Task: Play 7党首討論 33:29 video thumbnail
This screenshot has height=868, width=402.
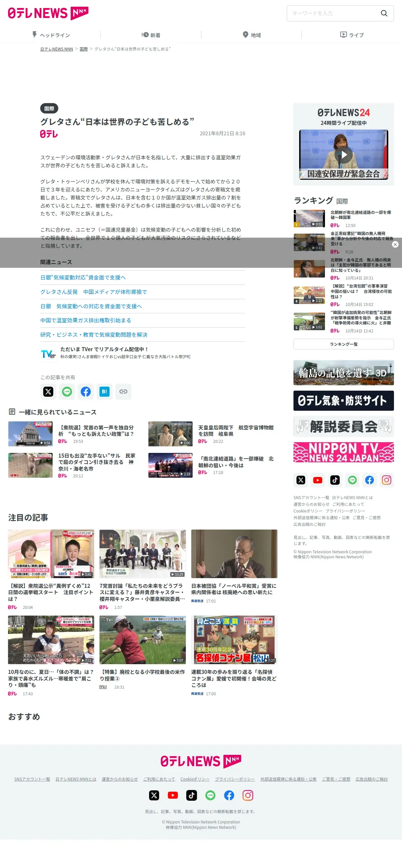Action: (143, 554)
